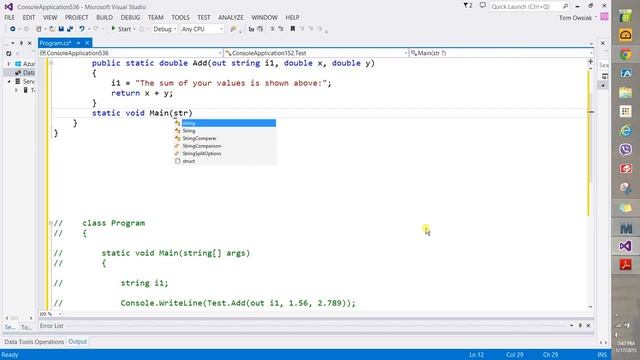Click the Error List panel title
Screen dimensions: 640x360
[52, 326]
